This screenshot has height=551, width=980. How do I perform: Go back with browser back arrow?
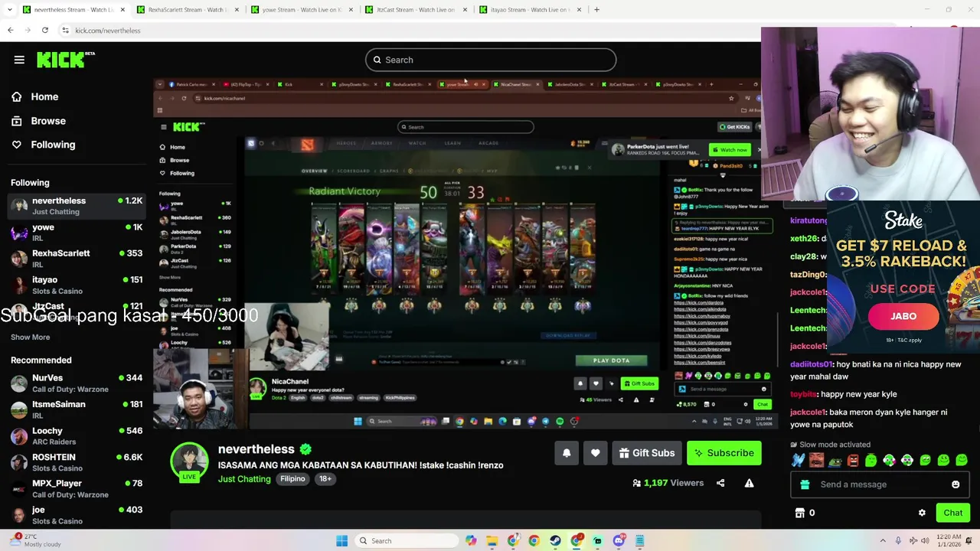pyautogui.click(x=10, y=31)
